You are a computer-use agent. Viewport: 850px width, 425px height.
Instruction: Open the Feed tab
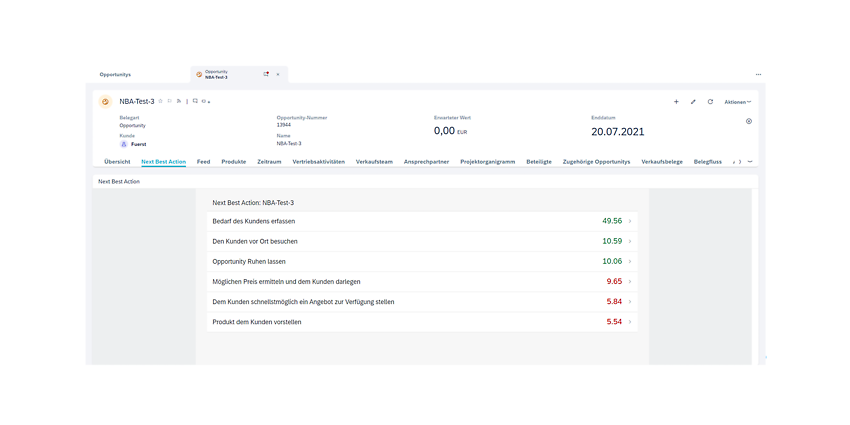point(203,162)
